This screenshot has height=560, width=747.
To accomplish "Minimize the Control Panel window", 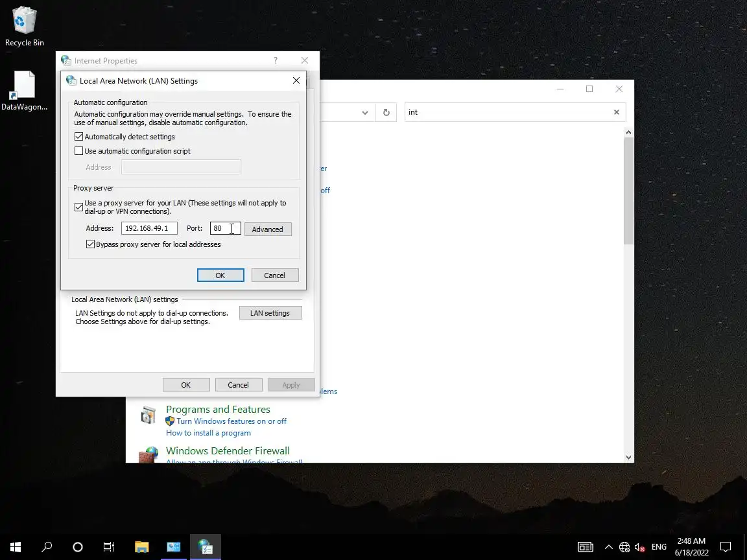I will [x=560, y=89].
